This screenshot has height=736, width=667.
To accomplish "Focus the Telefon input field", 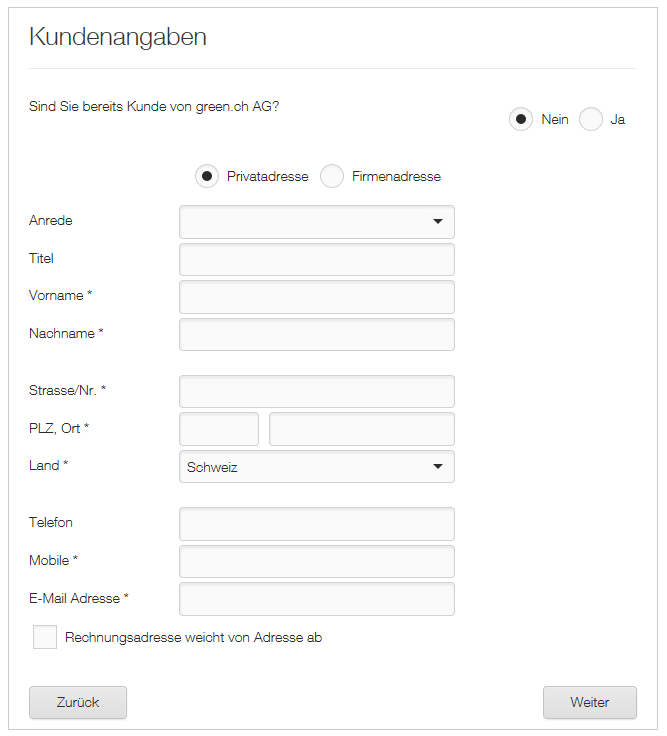I will [316, 524].
